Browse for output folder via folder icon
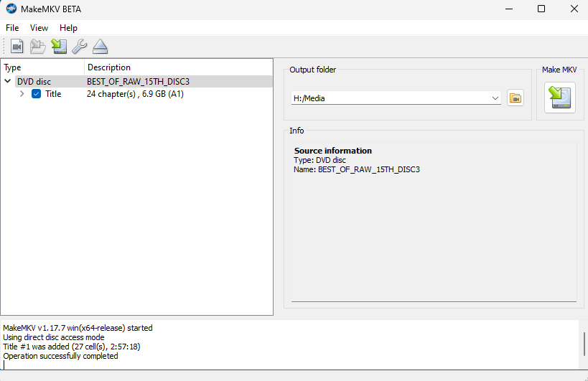Image resolution: width=588 pixels, height=381 pixels. pyautogui.click(x=515, y=98)
